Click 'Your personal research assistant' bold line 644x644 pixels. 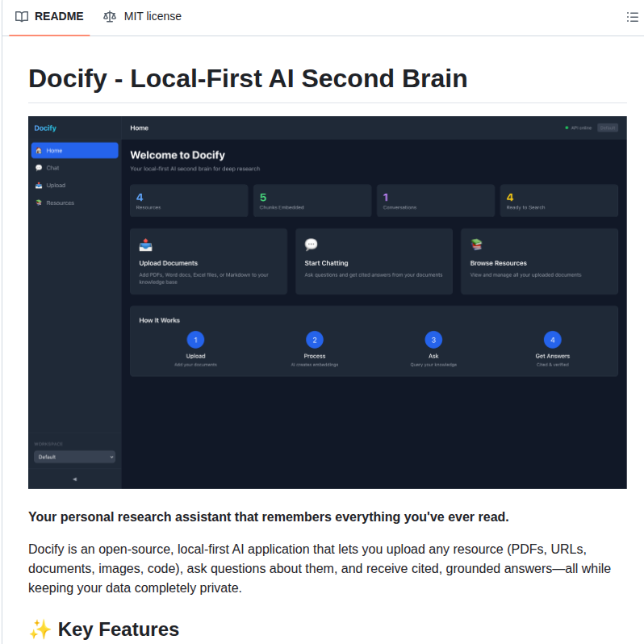click(x=269, y=516)
